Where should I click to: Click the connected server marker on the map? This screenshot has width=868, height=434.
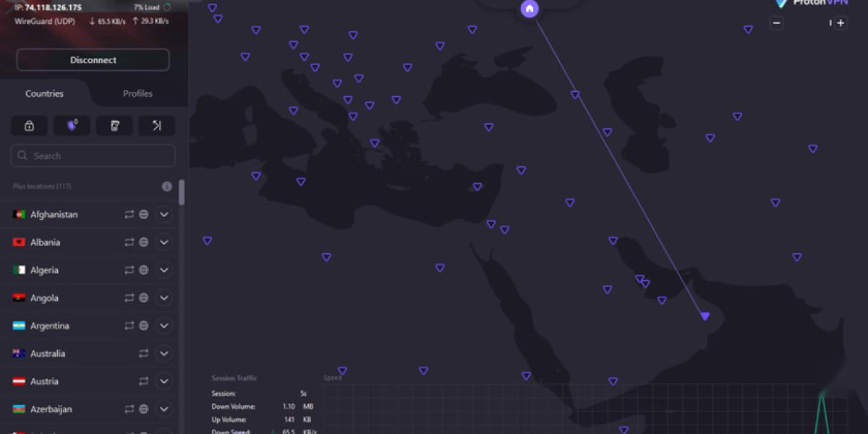coord(705,316)
